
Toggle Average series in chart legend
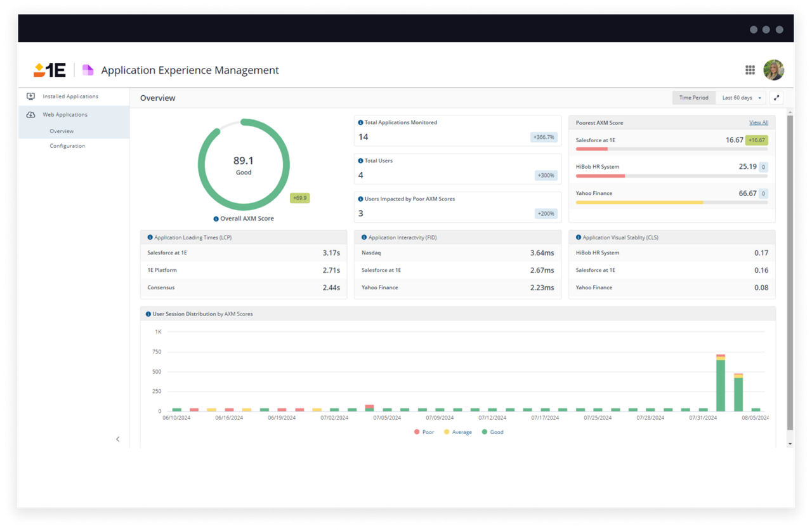457,432
